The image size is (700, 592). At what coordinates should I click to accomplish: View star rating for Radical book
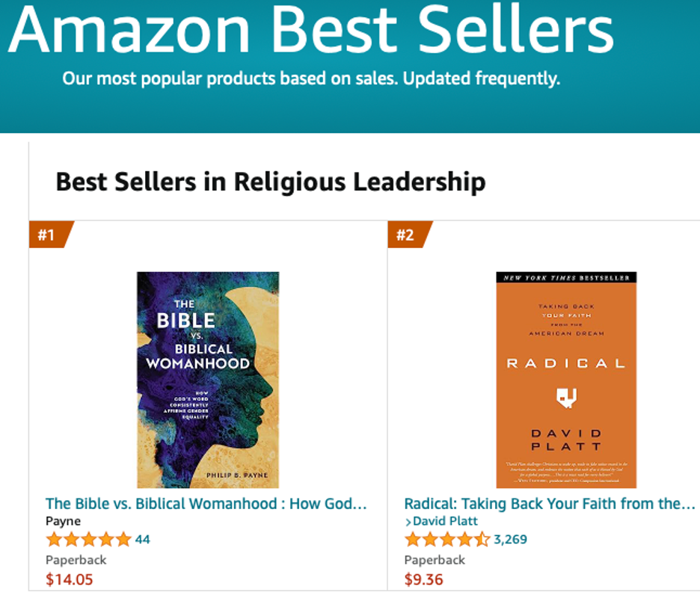click(x=447, y=540)
